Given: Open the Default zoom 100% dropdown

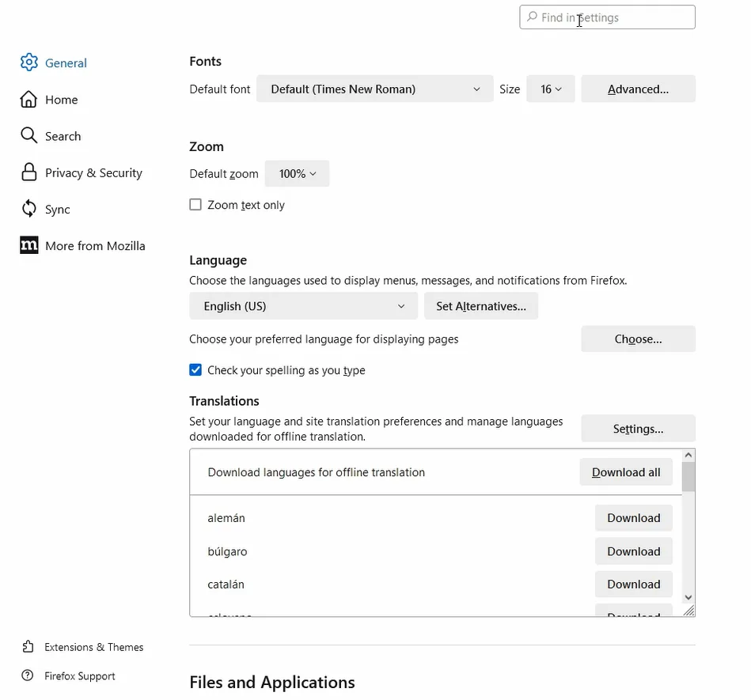Looking at the screenshot, I should pos(297,173).
